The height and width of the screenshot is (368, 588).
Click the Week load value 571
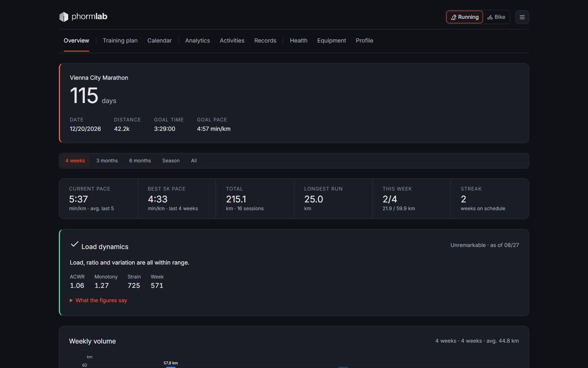pos(157,285)
